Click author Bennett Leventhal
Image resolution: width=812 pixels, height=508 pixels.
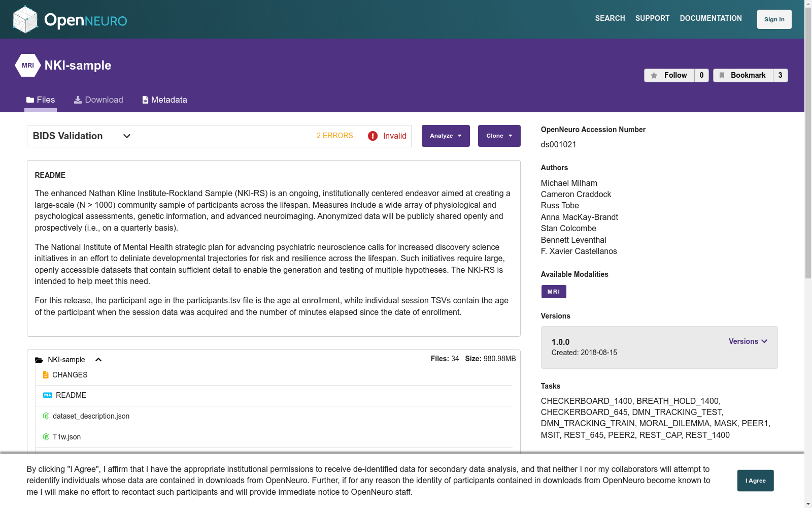[573, 240]
